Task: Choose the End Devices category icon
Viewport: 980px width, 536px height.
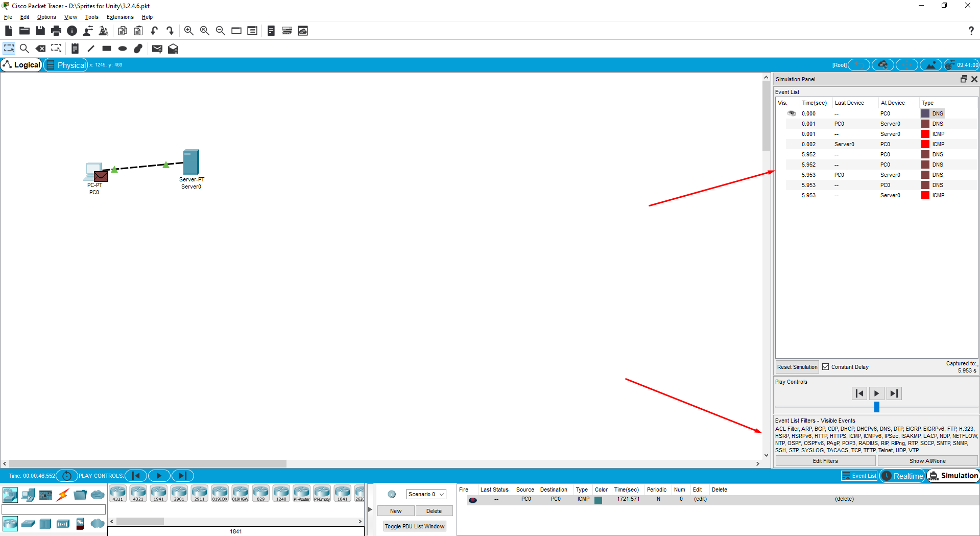Action: (28, 495)
